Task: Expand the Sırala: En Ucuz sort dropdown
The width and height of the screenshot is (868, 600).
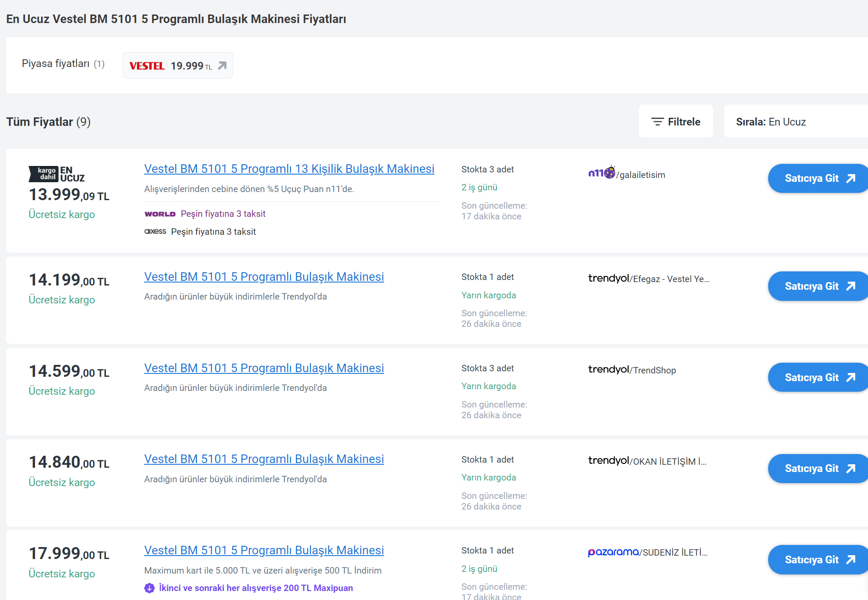Action: pos(796,122)
